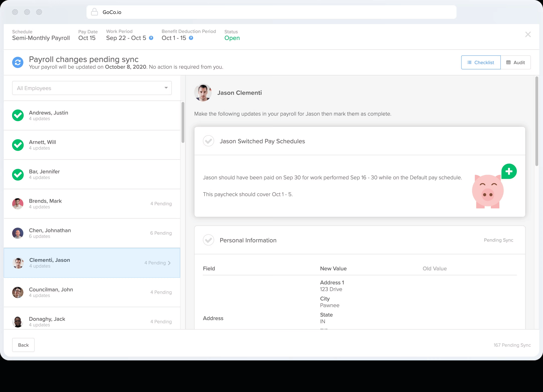
Task: Mark Personal Information section as complete
Action: click(x=208, y=240)
